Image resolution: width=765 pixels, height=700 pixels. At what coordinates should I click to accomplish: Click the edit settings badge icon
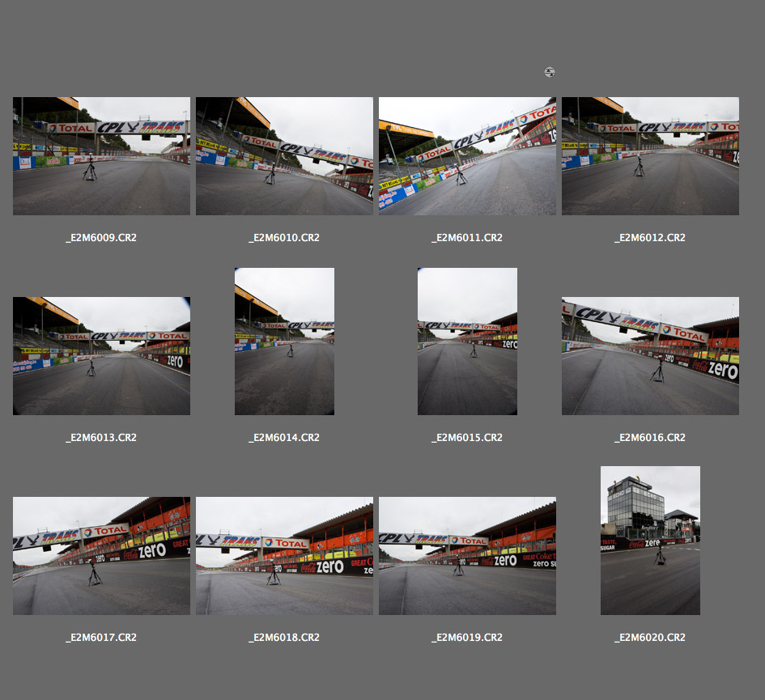(550, 72)
